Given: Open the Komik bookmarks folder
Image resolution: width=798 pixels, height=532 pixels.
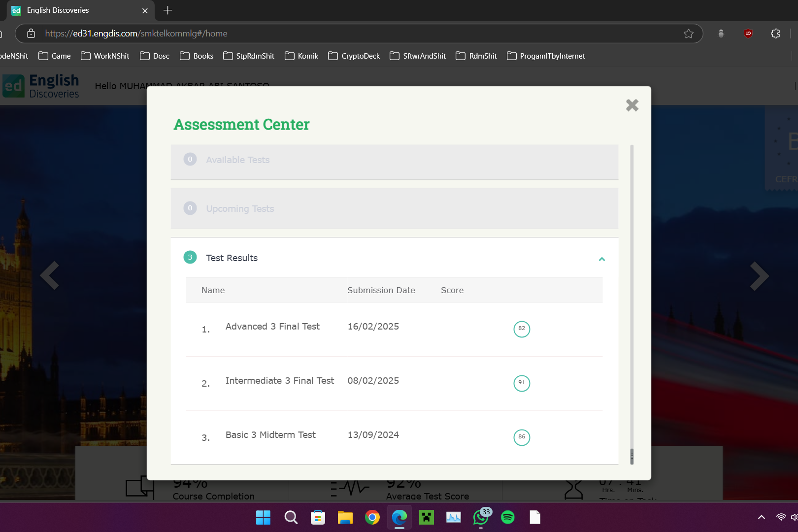Looking at the screenshot, I should (x=301, y=56).
